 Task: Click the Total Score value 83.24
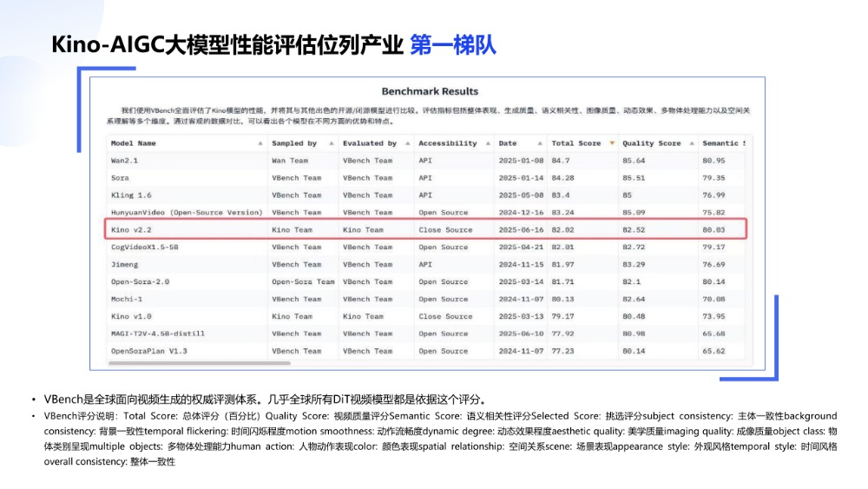click(562, 213)
